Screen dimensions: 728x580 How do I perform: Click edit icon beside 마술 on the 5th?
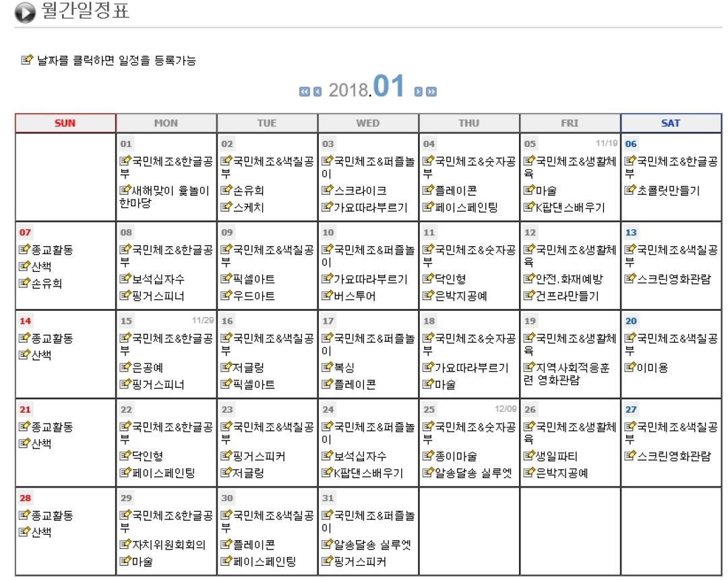coord(529,190)
